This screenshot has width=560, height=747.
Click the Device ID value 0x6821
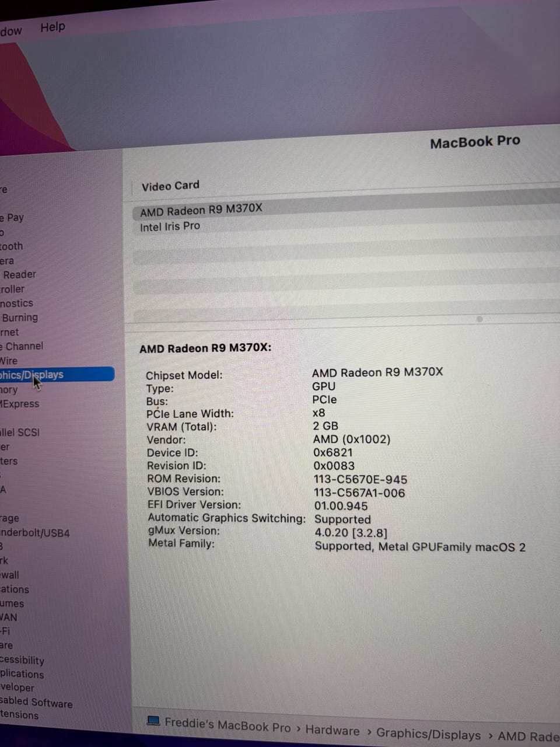tap(332, 452)
